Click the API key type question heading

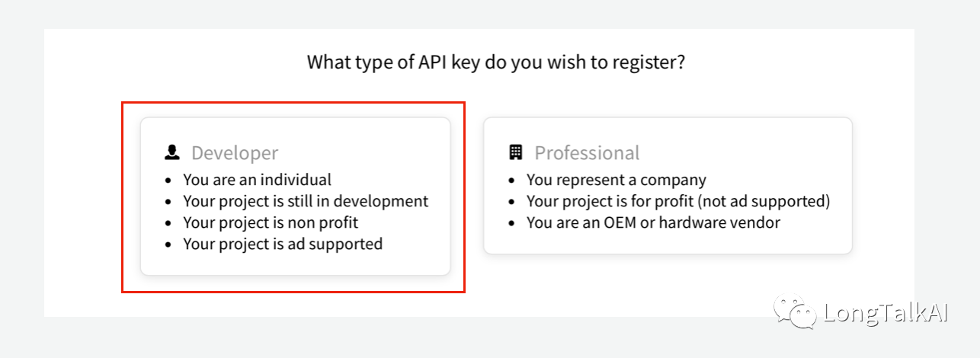(496, 62)
